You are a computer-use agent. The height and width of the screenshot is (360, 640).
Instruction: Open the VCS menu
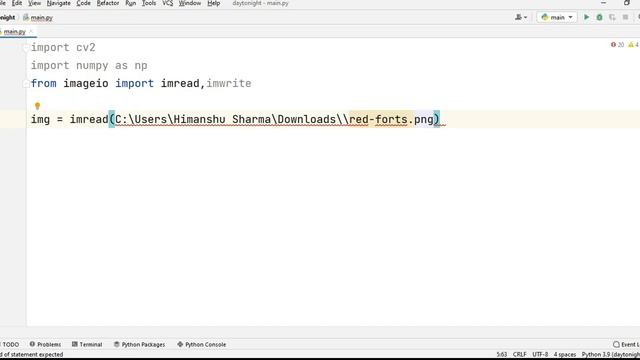(167, 3)
